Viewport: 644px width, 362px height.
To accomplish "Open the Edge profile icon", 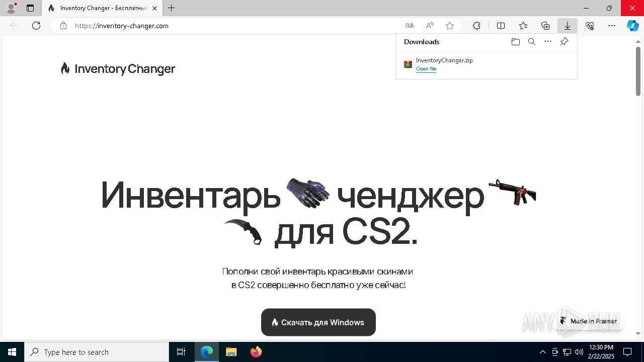I will click(11, 8).
